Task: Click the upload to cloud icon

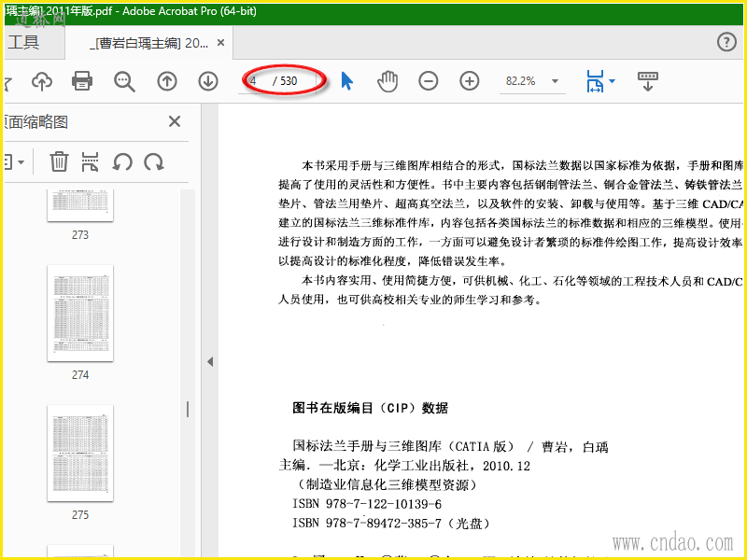Action: tap(42, 81)
